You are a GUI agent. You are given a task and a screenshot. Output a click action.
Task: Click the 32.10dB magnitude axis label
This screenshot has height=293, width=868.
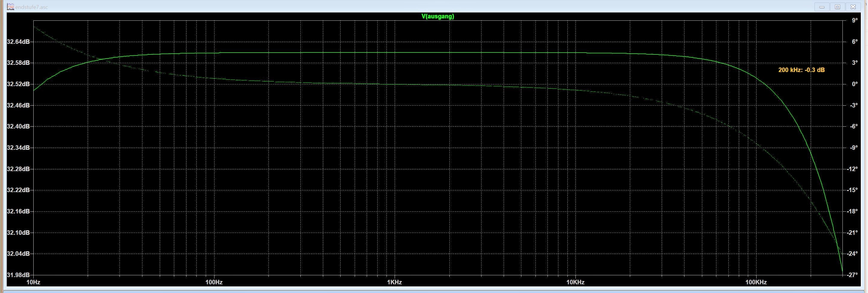pyautogui.click(x=18, y=233)
